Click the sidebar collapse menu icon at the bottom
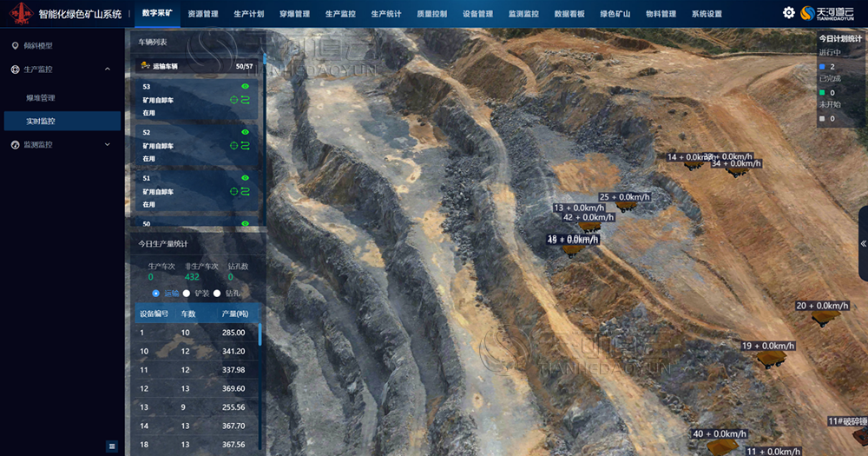 point(112,446)
